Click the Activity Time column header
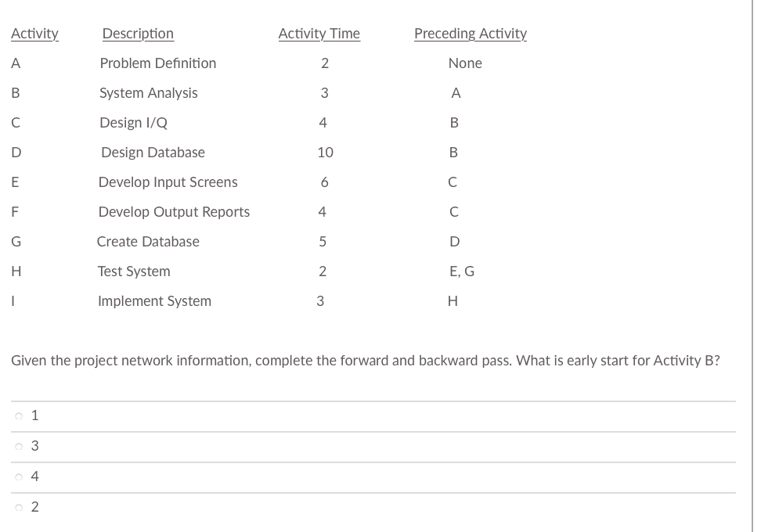This screenshot has height=532, width=761. [319, 34]
